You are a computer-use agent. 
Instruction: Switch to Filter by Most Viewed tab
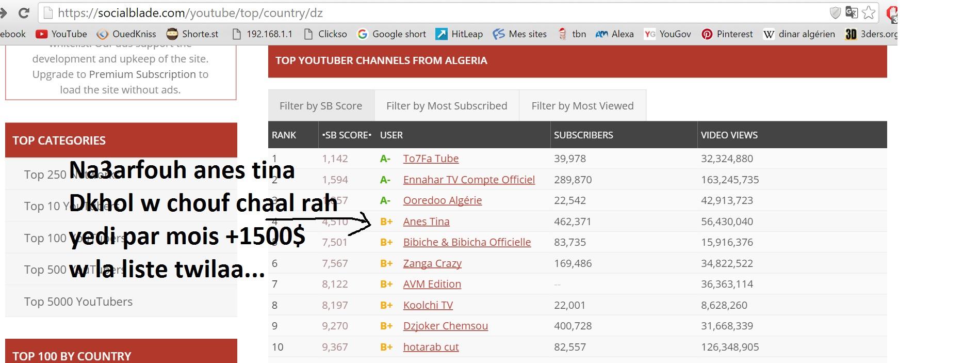click(583, 106)
